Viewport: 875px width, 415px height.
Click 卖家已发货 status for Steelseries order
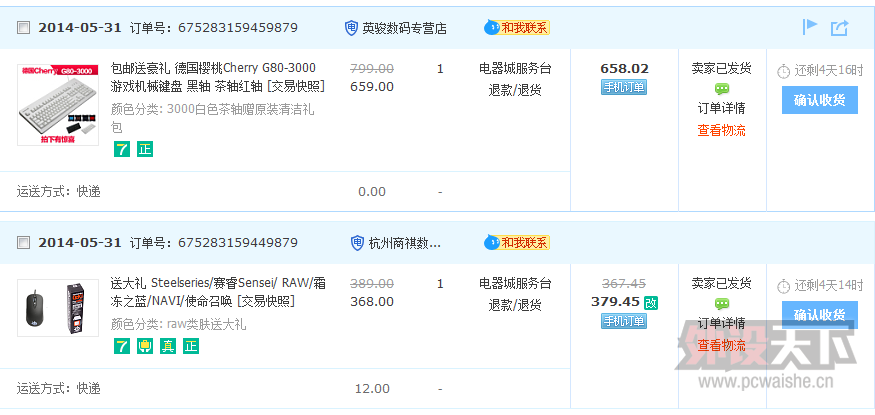click(722, 283)
